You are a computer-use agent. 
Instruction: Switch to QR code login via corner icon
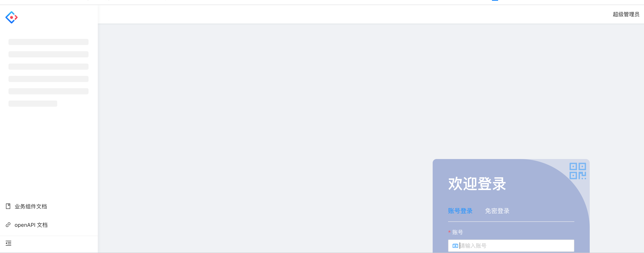tap(577, 171)
